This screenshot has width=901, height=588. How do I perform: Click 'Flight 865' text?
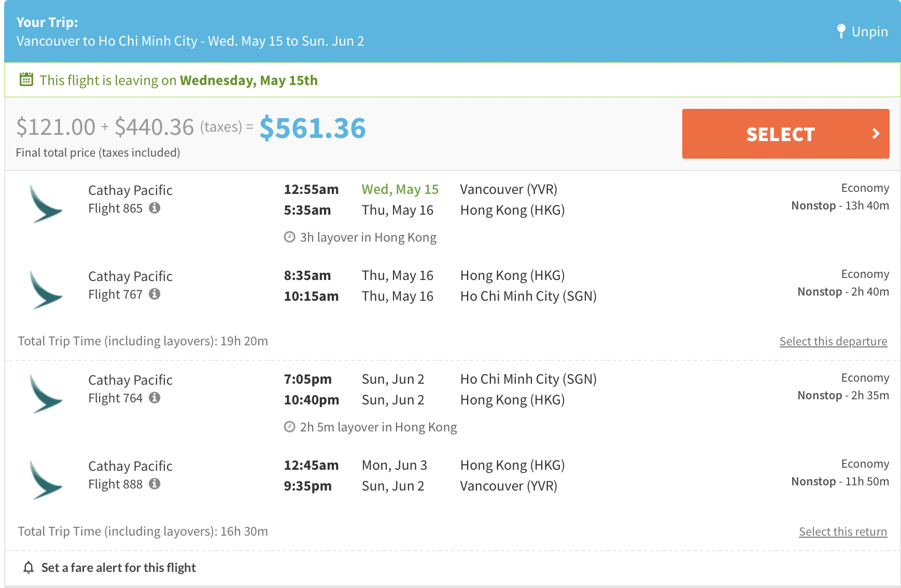point(115,208)
